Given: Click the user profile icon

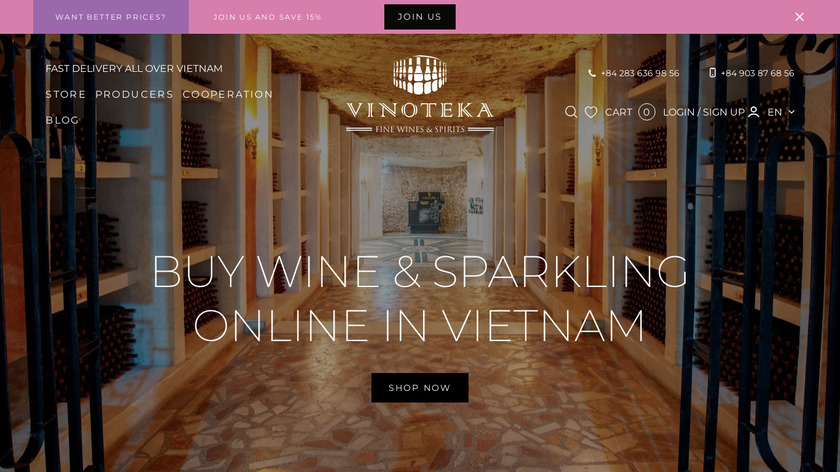Looking at the screenshot, I should click(x=753, y=112).
